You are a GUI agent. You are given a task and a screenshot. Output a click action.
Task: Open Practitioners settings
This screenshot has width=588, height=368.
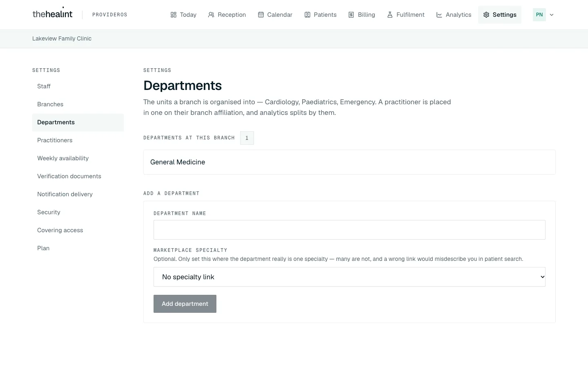click(x=78, y=140)
